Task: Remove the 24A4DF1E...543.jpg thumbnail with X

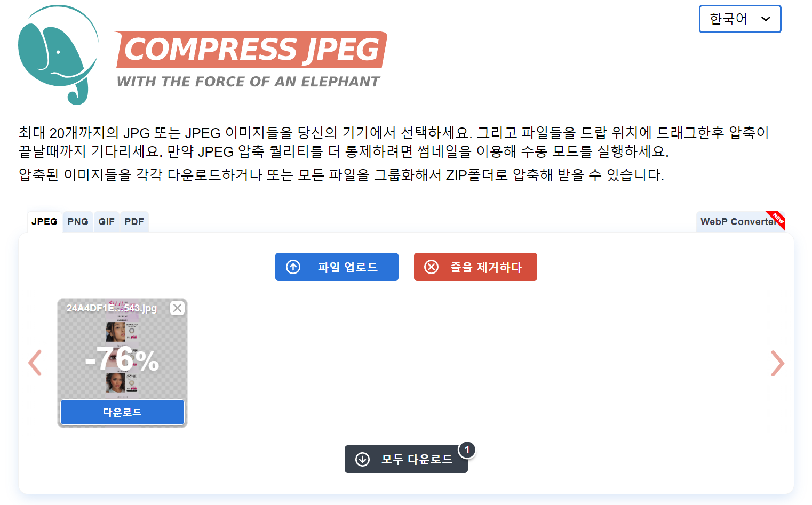Action: pos(178,308)
